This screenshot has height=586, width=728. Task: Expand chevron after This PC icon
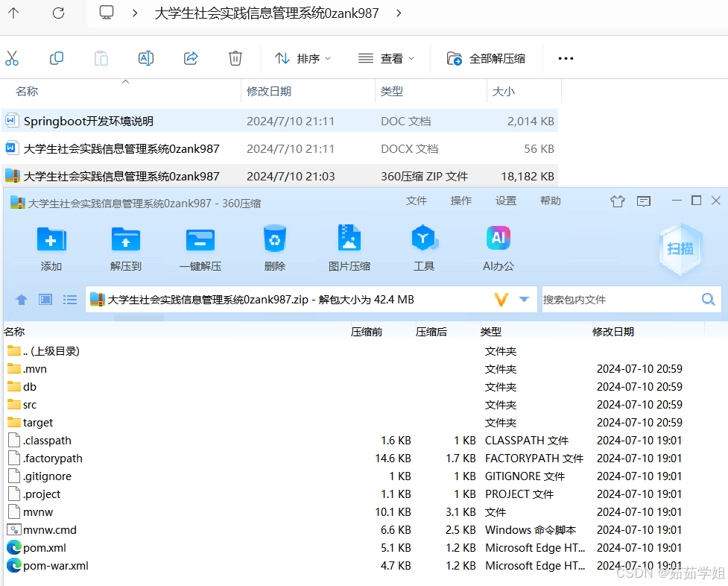pos(135,13)
